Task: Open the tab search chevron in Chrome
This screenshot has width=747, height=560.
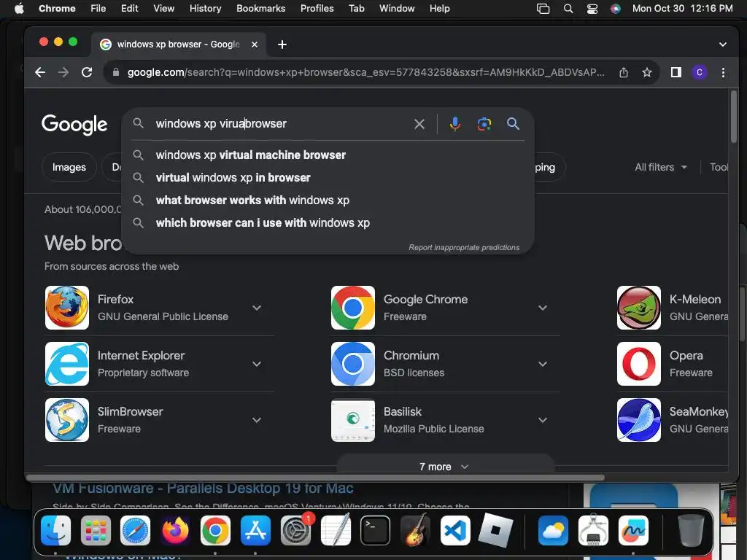Action: 723,44
